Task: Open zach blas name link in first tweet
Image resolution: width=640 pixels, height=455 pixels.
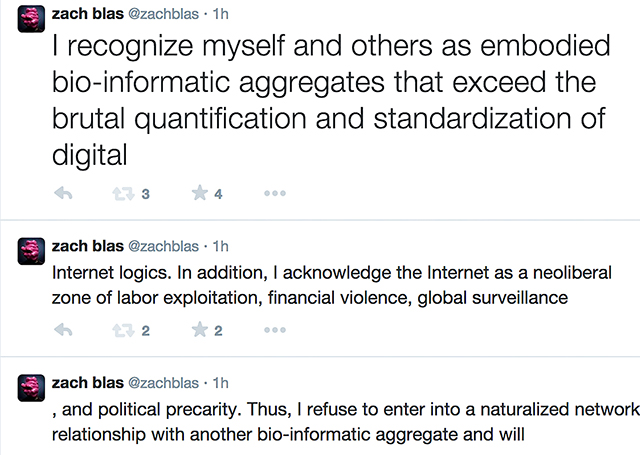Action: pyautogui.click(x=84, y=12)
